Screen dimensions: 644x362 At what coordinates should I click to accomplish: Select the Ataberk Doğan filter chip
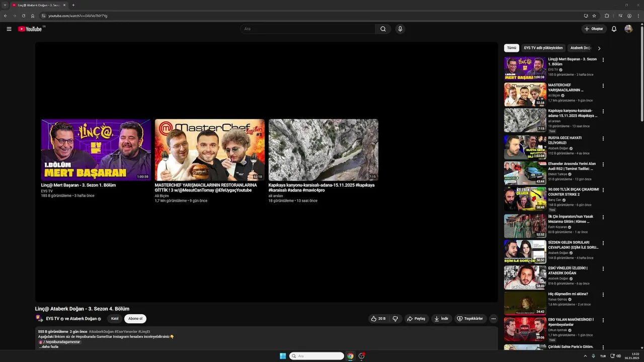pos(580,48)
